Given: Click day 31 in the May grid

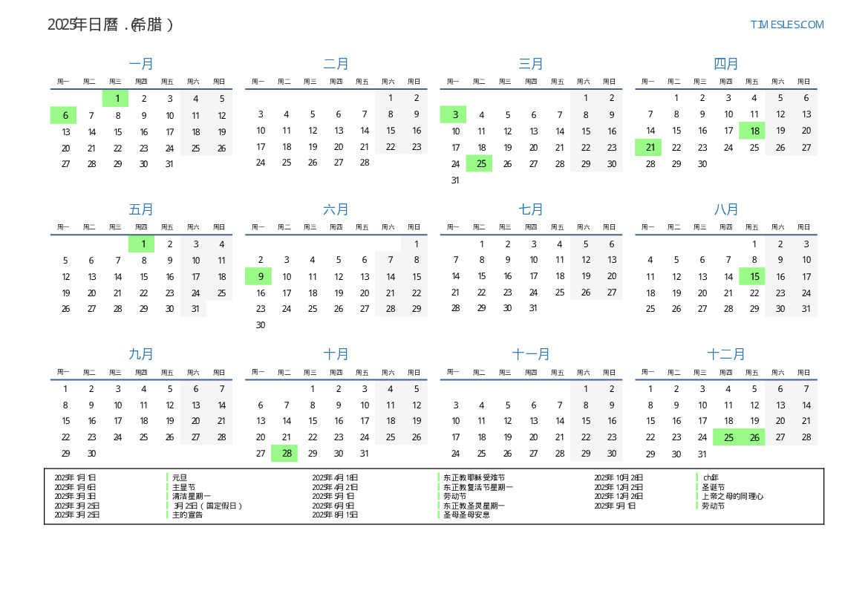Looking at the screenshot, I should [195, 309].
